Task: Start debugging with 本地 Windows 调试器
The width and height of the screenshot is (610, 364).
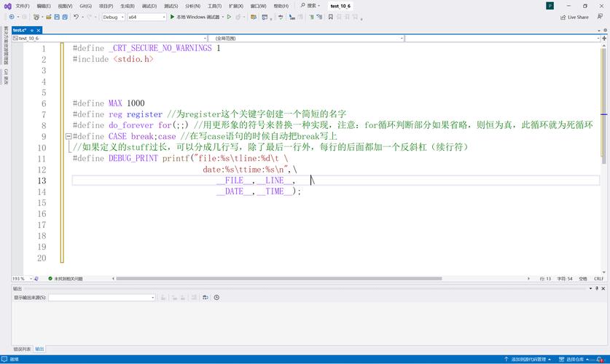Action: point(195,17)
